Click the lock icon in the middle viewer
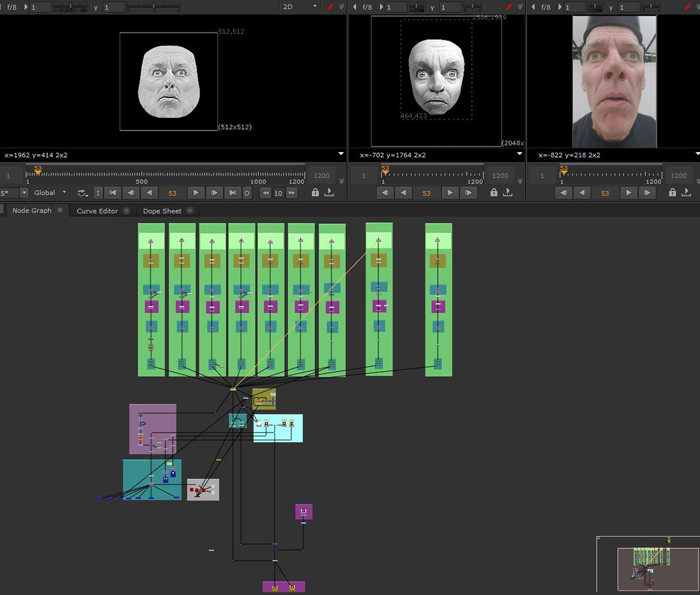This screenshot has width=700, height=595. 494,192
